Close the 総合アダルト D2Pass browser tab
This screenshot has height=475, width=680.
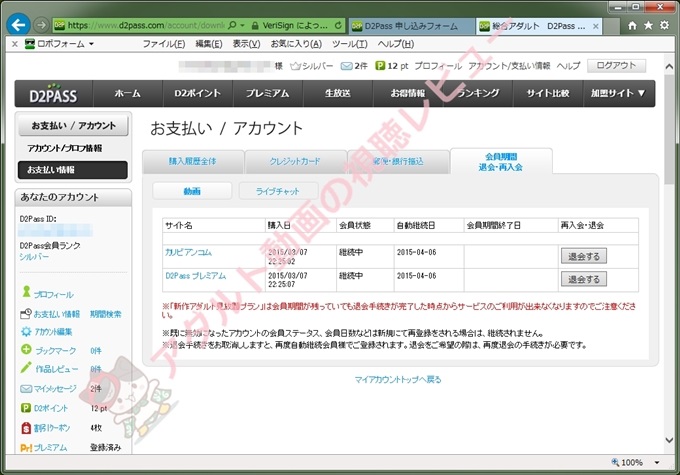click(596, 26)
